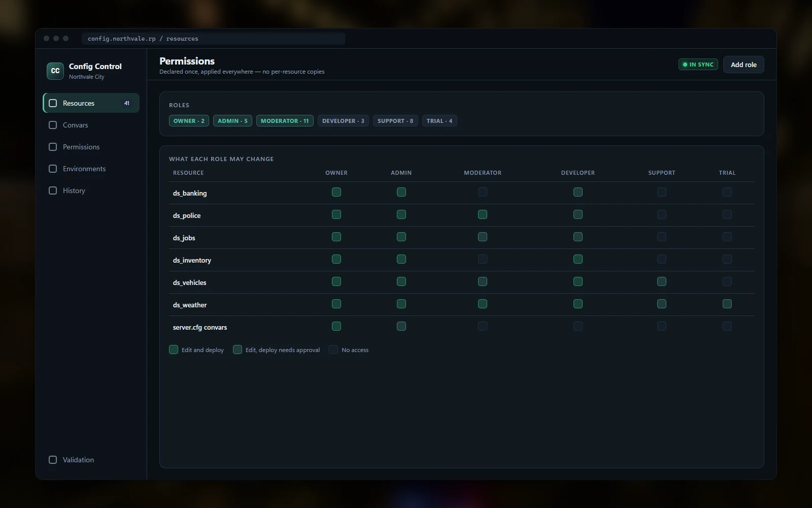Click the DEVELOPER column header
This screenshot has height=508, width=812.
[578, 173]
